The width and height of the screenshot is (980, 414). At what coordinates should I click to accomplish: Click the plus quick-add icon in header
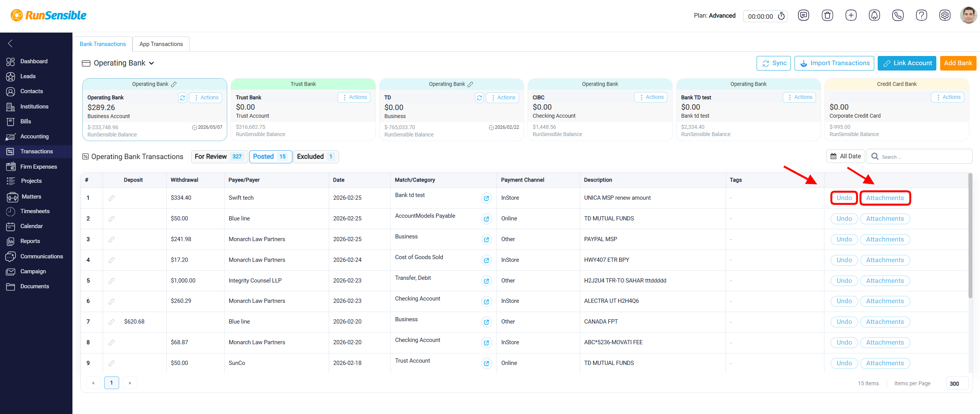click(851, 16)
